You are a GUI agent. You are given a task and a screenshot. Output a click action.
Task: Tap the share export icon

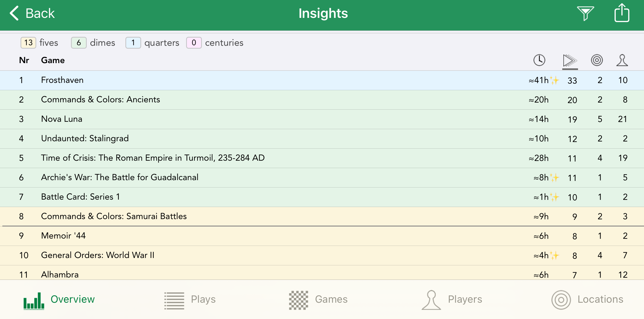tap(622, 13)
